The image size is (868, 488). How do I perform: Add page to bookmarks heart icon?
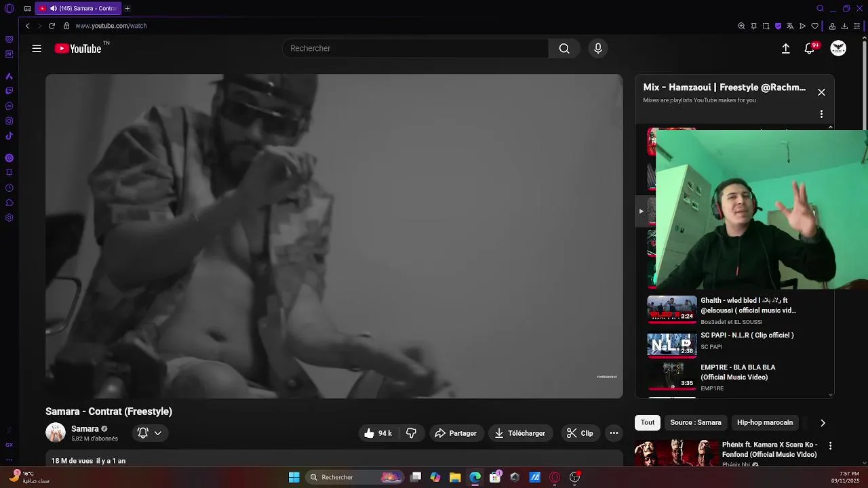click(x=814, y=26)
